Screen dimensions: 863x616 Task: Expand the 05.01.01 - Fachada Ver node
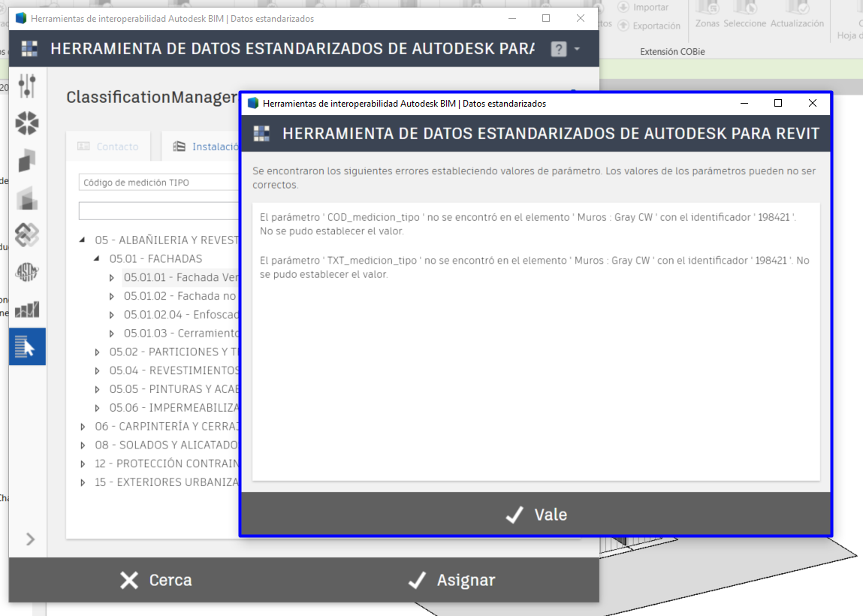click(x=112, y=277)
